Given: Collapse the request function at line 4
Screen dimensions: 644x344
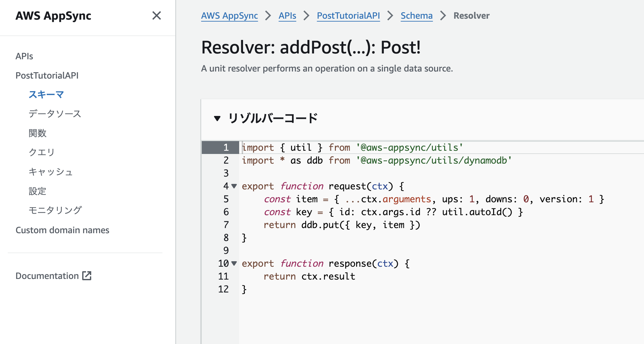Looking at the screenshot, I should coord(233,186).
